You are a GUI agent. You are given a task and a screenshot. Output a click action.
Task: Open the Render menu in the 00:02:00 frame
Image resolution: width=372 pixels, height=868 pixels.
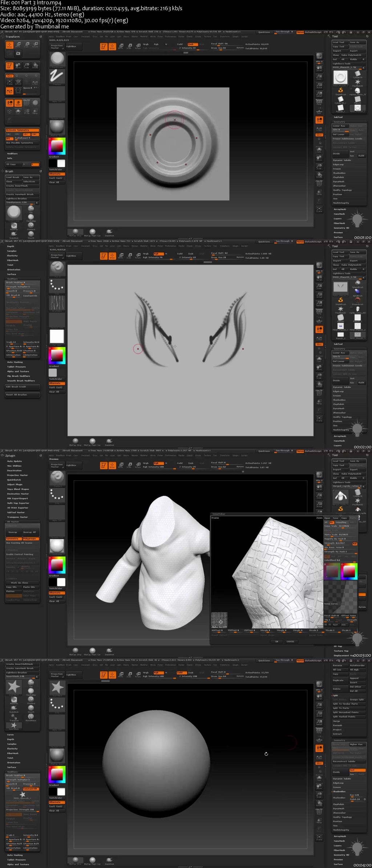point(181,246)
